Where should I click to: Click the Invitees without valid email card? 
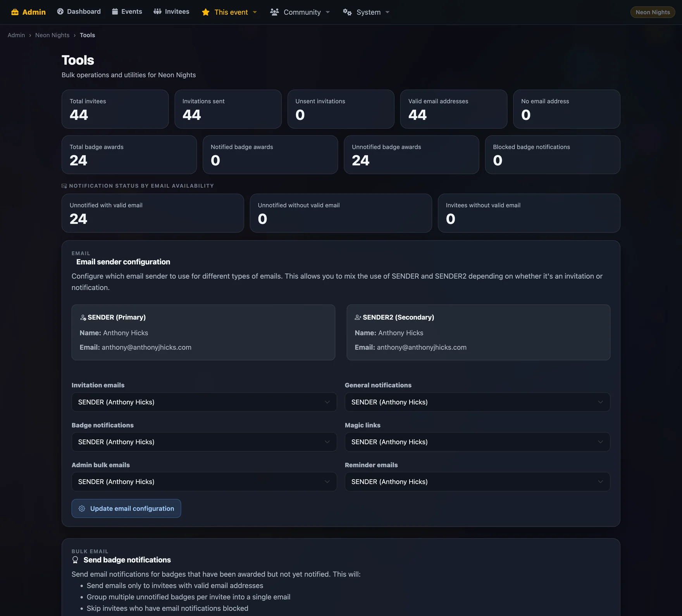529,213
